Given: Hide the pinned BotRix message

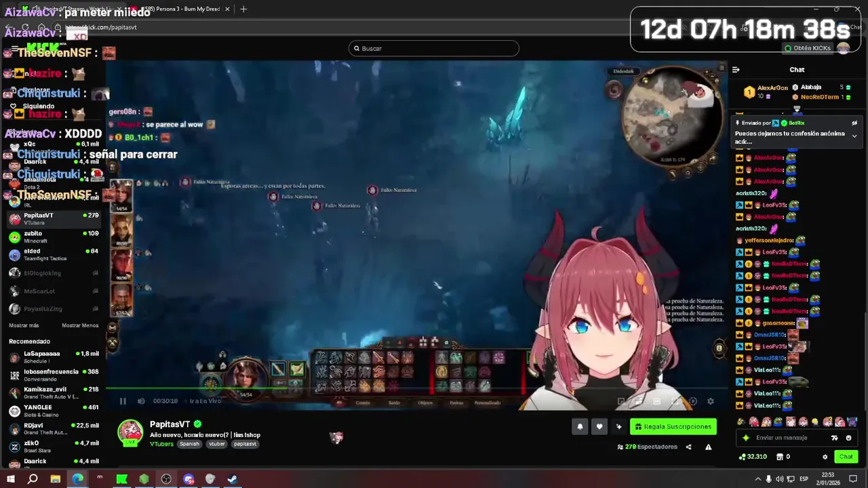Looking at the screenshot, I should click(x=854, y=123).
